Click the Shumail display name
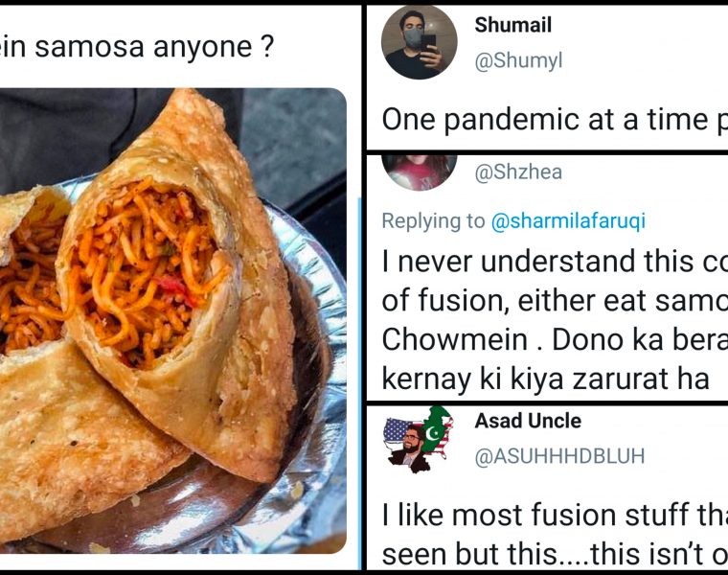 click(x=513, y=25)
